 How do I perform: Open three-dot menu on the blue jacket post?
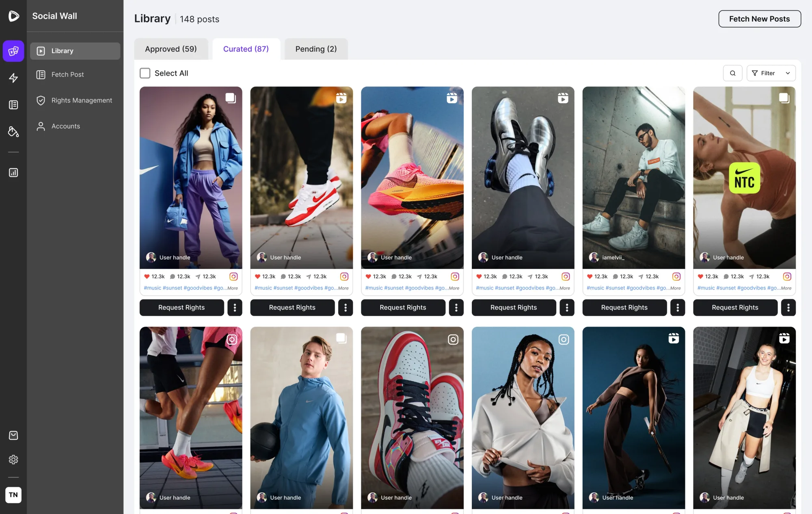[235, 308]
